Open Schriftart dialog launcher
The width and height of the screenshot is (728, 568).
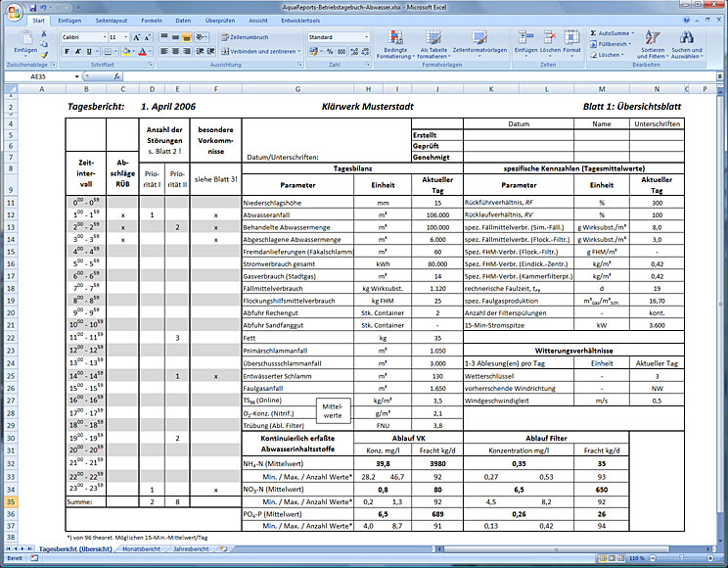(x=151, y=65)
